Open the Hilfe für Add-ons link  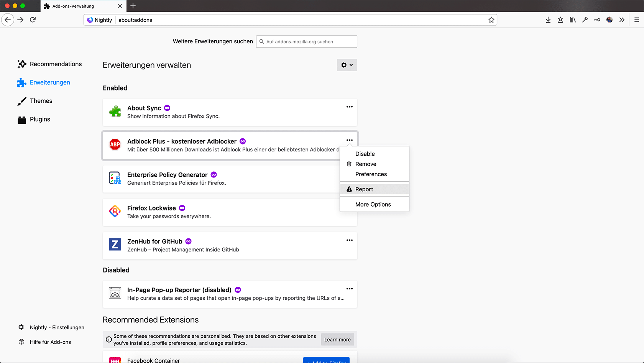[50, 342]
